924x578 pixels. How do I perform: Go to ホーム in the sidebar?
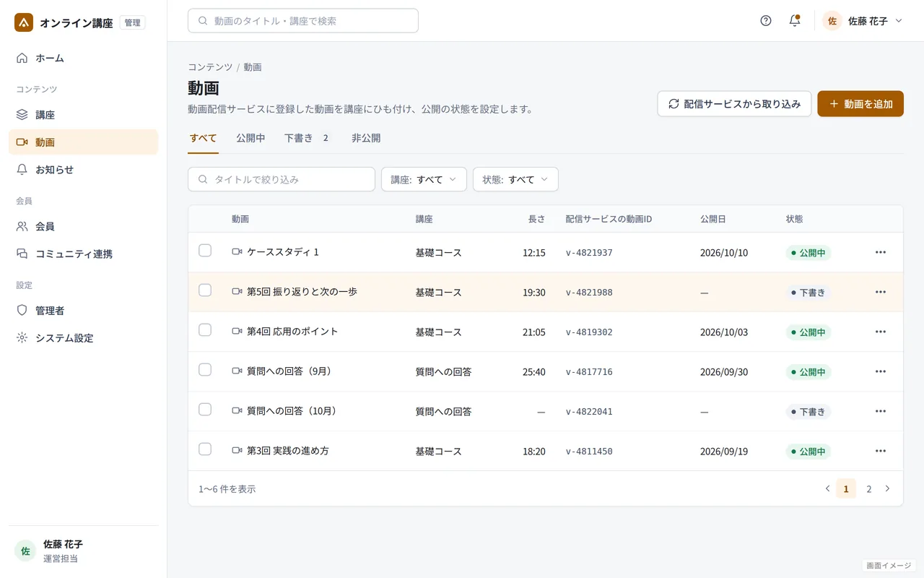84,58
